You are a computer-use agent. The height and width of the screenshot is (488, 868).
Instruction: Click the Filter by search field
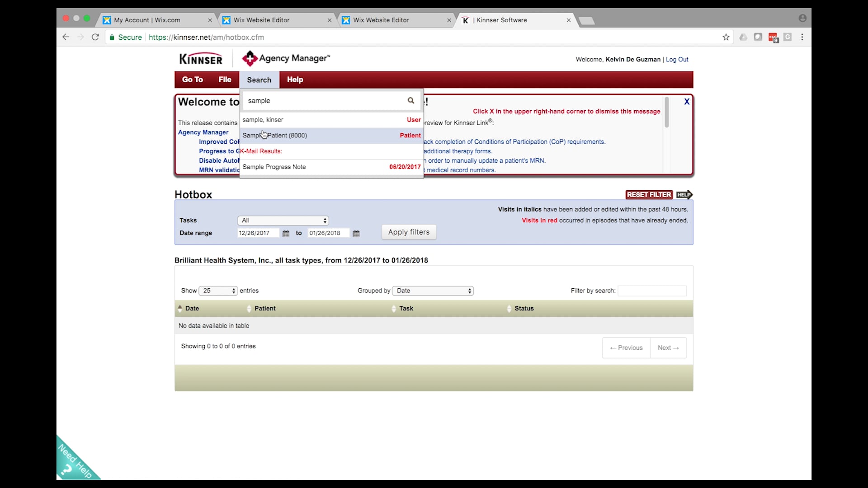(651, 291)
